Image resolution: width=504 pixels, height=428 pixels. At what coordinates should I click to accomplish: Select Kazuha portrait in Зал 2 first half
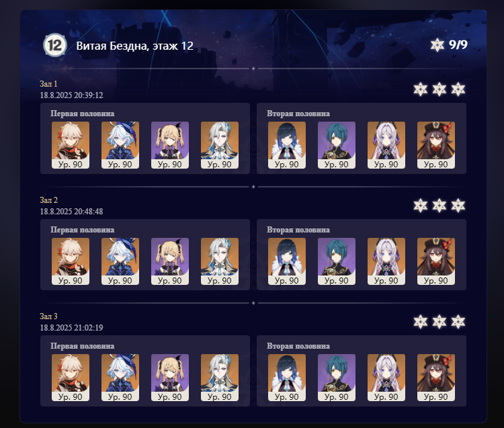pyautogui.click(x=71, y=261)
